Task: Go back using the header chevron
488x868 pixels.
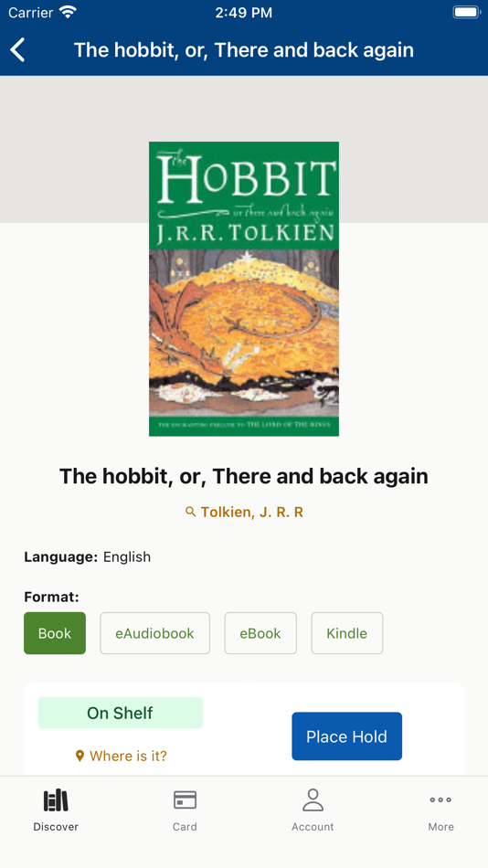Action: 17,50
